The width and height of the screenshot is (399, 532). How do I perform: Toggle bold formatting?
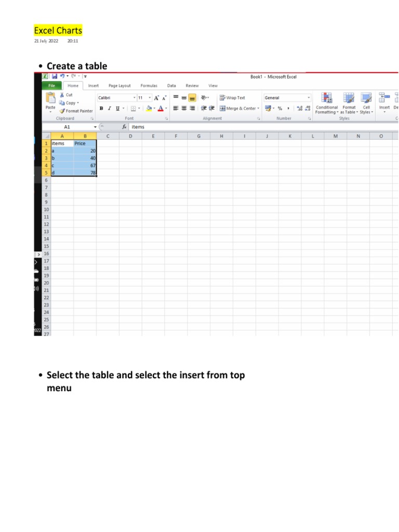click(x=101, y=109)
